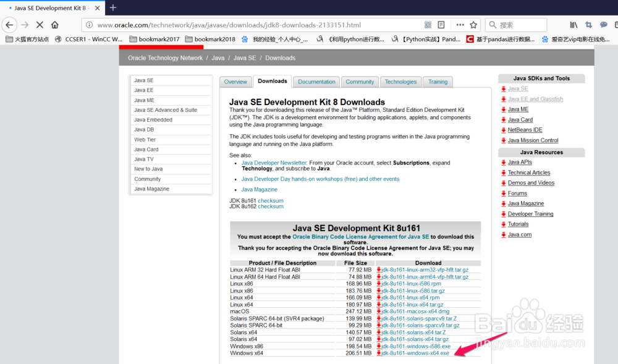This screenshot has width=618, height=364.
Task: Open the bookmark2018 folder
Action: pyautogui.click(x=210, y=39)
